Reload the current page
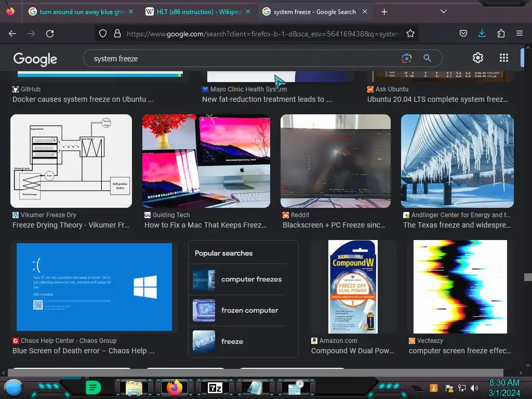Viewport: 532px width, 399px height. 50,34
